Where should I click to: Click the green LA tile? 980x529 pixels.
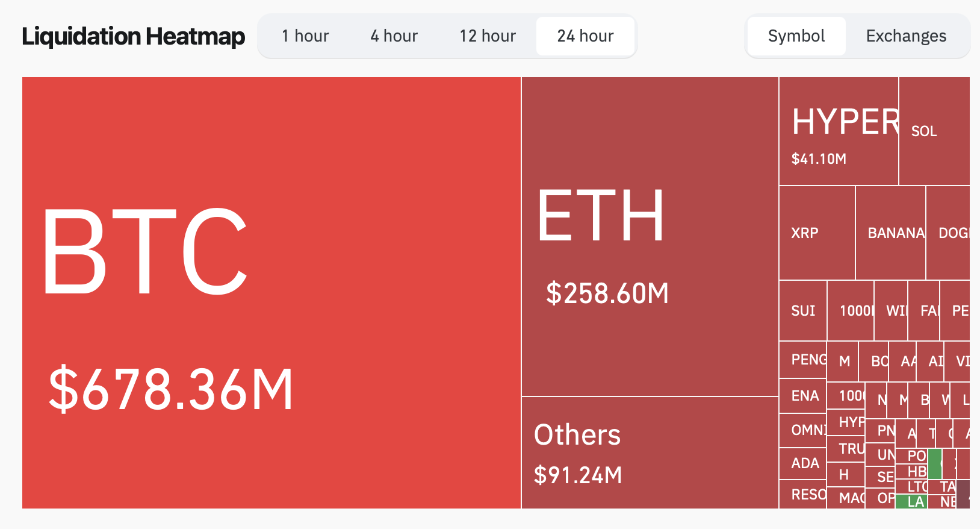pos(911,502)
